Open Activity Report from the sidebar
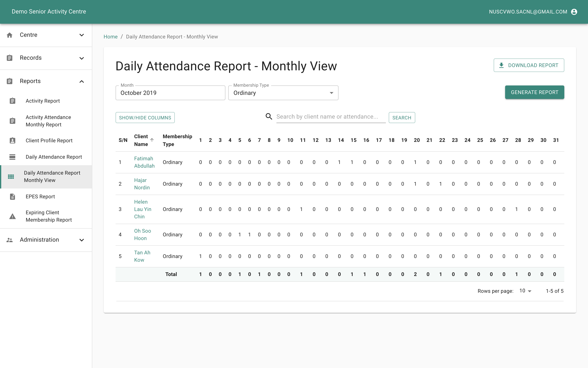588x368 pixels. coord(43,101)
